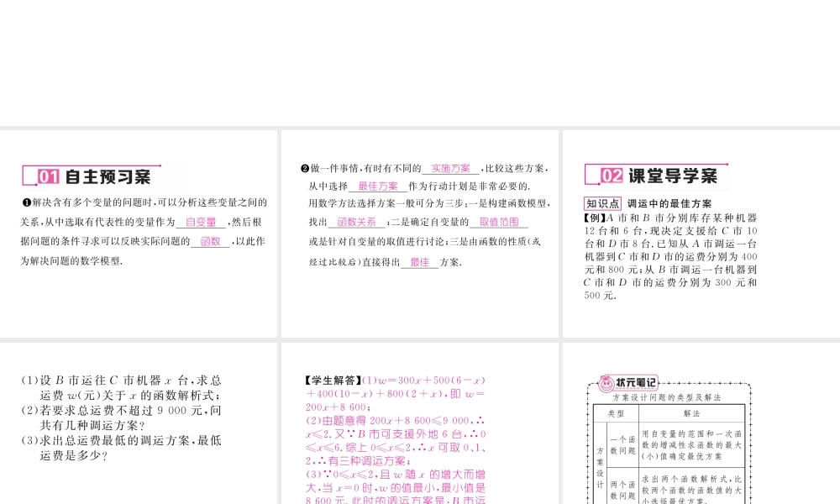Click the 【学生解答】 label
The image size is (840, 504).
coord(333,381)
